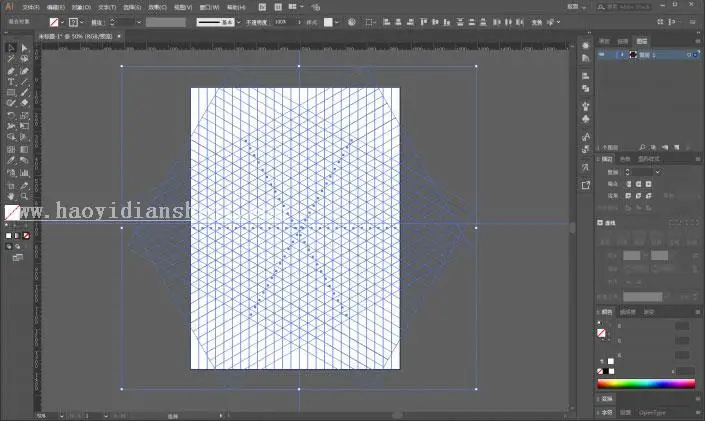Select the Shape Builder tool
Screen dimensions: 705x421
11,137
